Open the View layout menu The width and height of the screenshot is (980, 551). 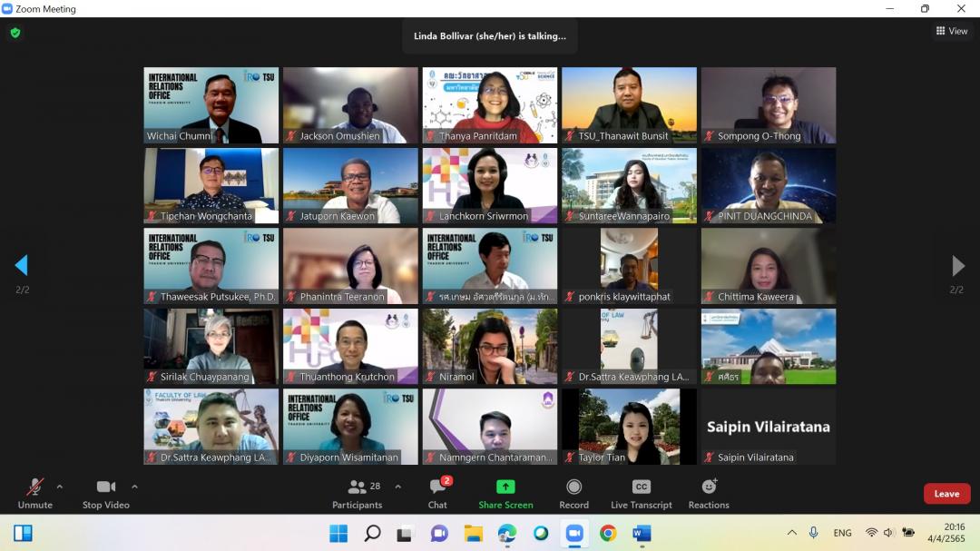952,31
